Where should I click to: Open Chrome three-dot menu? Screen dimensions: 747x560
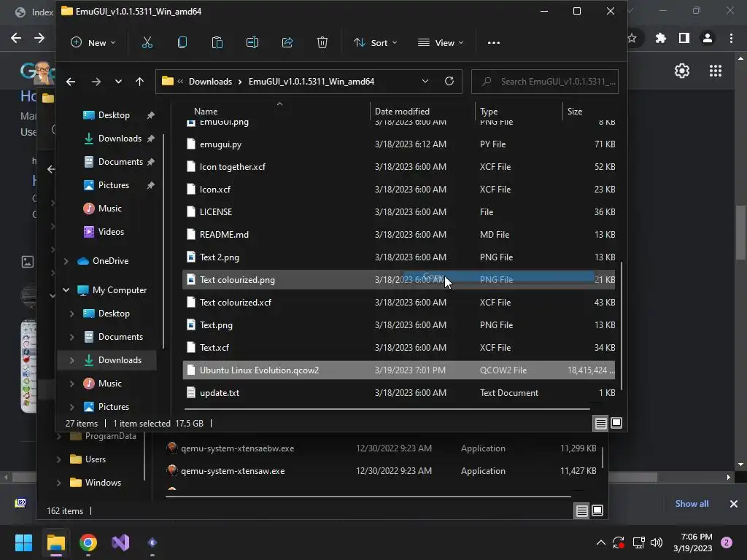click(x=731, y=38)
